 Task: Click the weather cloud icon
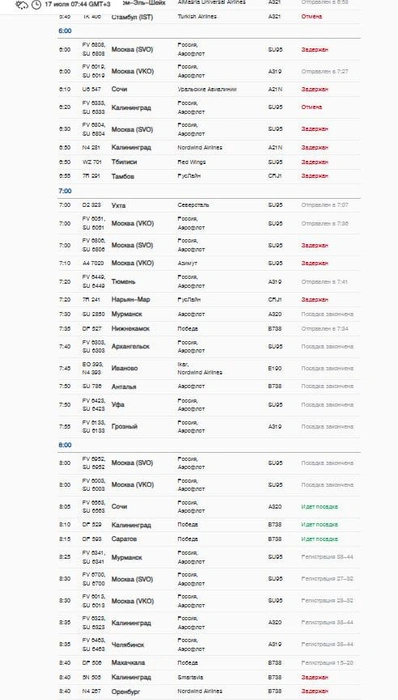click(x=21, y=5)
